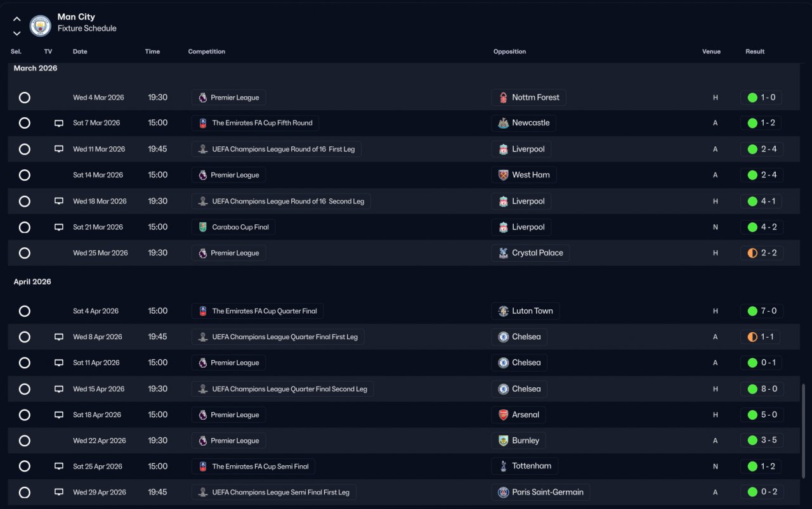Click the TV column header
Image resolution: width=812 pixels, height=509 pixels.
[x=48, y=51]
